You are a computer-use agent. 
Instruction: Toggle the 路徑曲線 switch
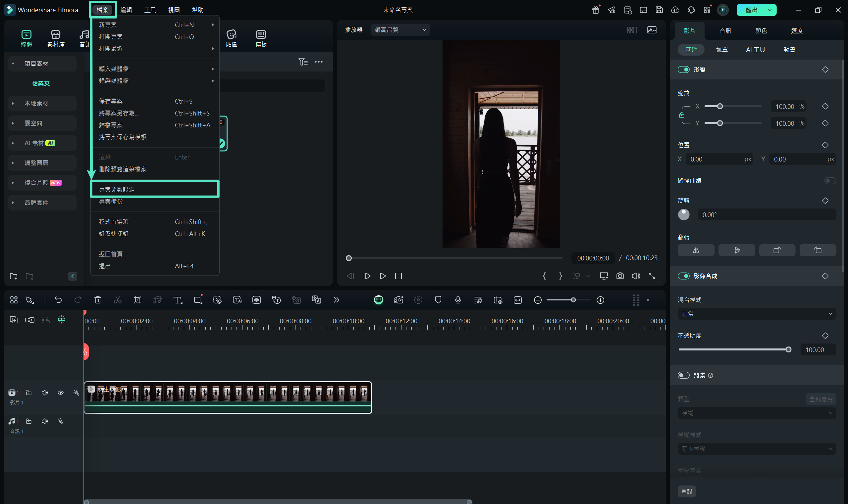click(830, 181)
